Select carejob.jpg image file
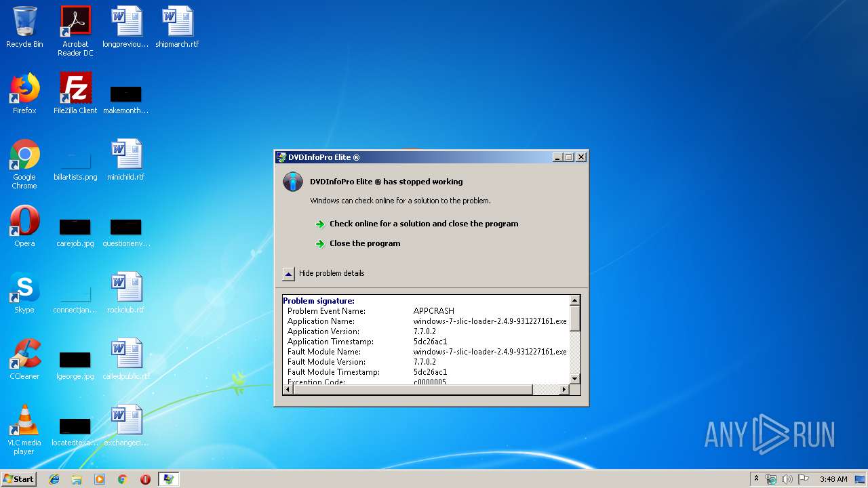The width and height of the screenshot is (868, 488). [x=75, y=232]
